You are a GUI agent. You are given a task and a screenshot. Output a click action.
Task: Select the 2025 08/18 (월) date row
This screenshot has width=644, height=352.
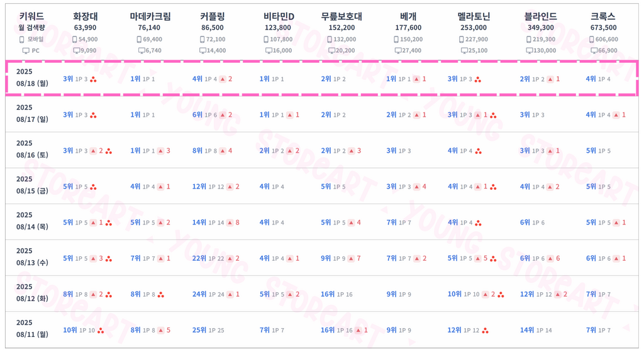tap(321, 78)
